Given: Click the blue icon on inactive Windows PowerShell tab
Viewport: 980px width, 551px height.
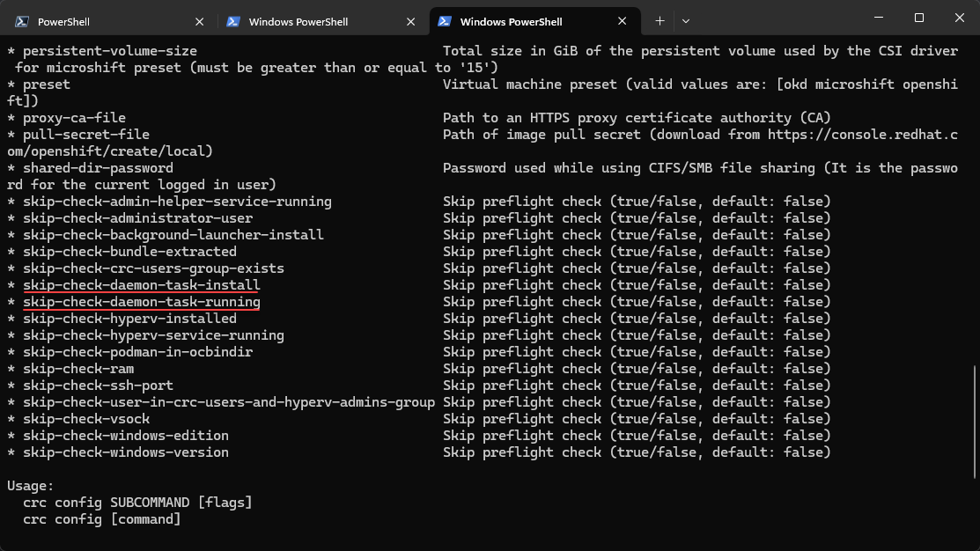Looking at the screenshot, I should tap(233, 21).
